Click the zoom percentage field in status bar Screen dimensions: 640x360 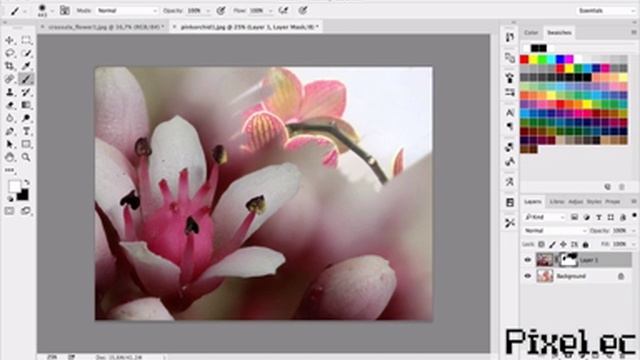tap(52, 357)
